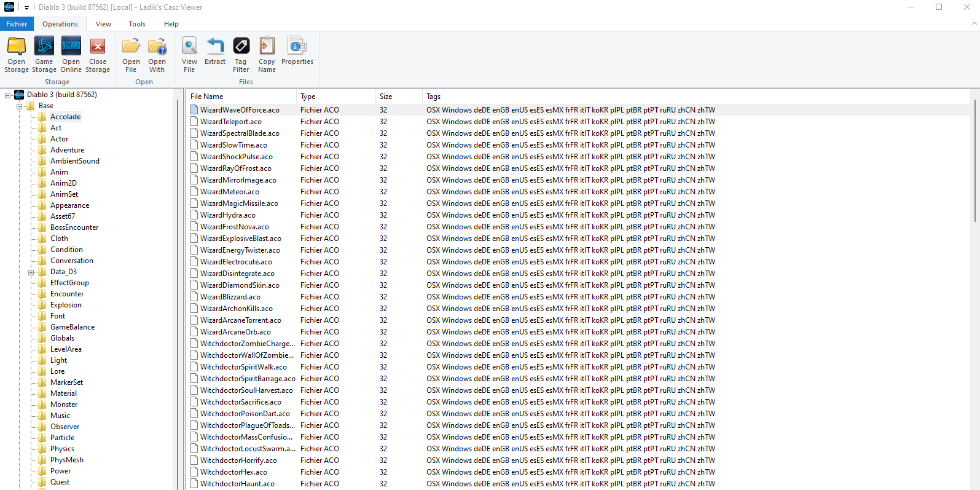Select the file WizardFrostNova.aco
This screenshot has width=980, height=490.
coord(235,227)
